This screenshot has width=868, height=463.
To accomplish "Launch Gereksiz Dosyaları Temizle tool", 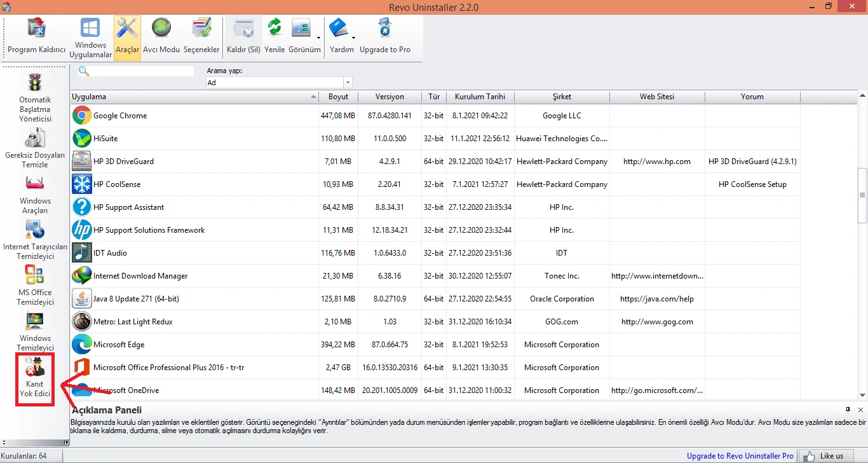I will (x=35, y=148).
